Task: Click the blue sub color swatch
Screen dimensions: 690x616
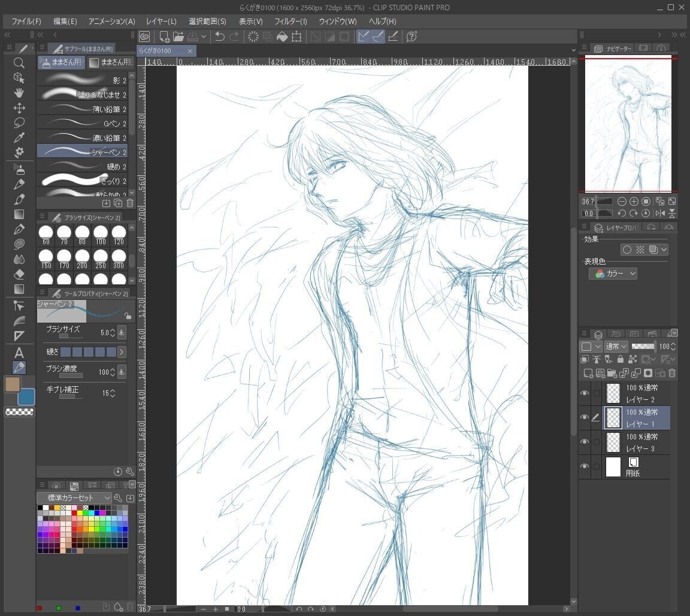Action: [26, 396]
